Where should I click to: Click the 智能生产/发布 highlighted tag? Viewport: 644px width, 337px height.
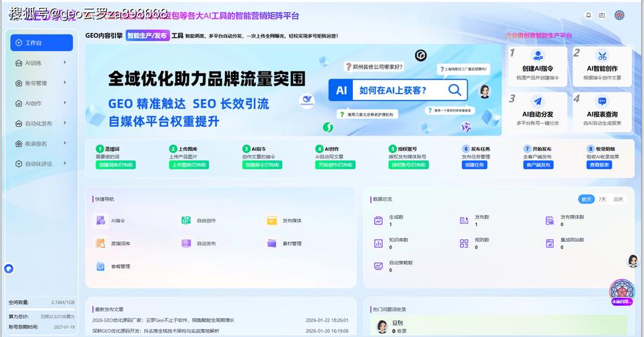tap(148, 36)
